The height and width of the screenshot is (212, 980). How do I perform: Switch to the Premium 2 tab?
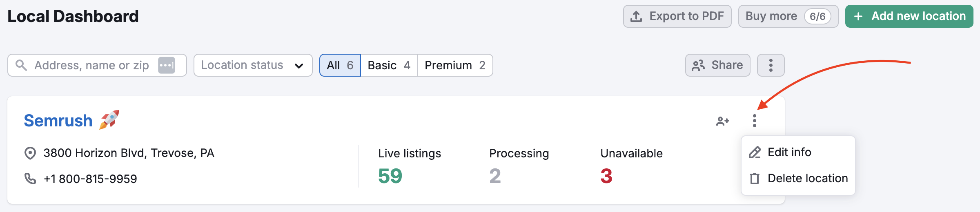coord(455,65)
